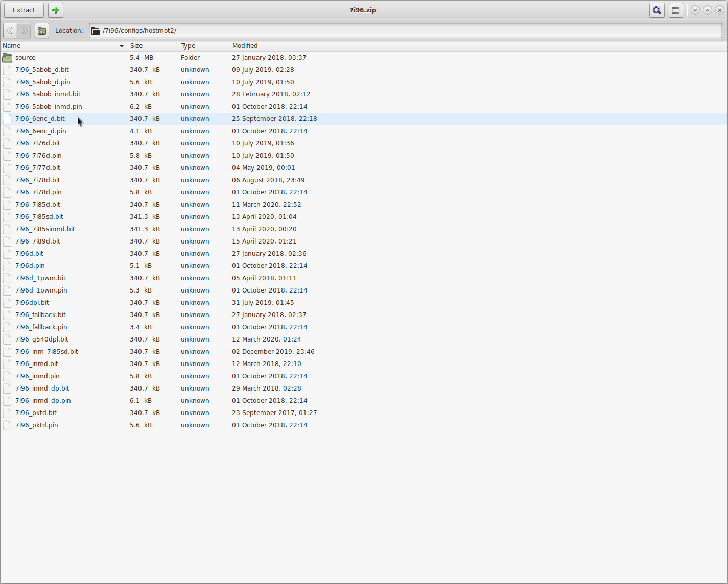Select file 7i96_inmd_dp.bit
Viewport: 728px width, 584px height.
pyautogui.click(x=42, y=388)
